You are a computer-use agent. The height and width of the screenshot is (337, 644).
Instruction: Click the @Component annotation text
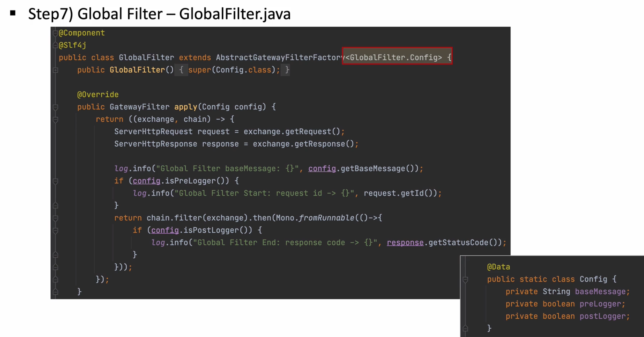click(x=82, y=33)
